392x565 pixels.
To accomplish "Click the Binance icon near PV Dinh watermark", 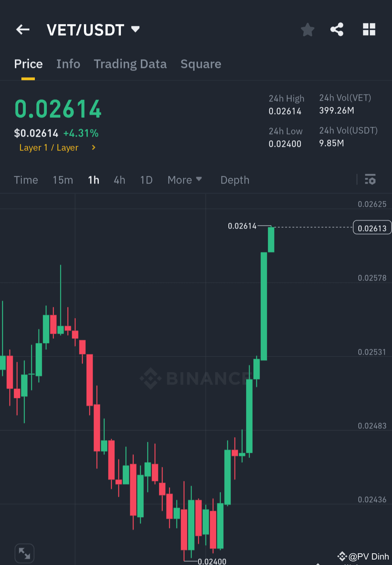I will click(342, 556).
